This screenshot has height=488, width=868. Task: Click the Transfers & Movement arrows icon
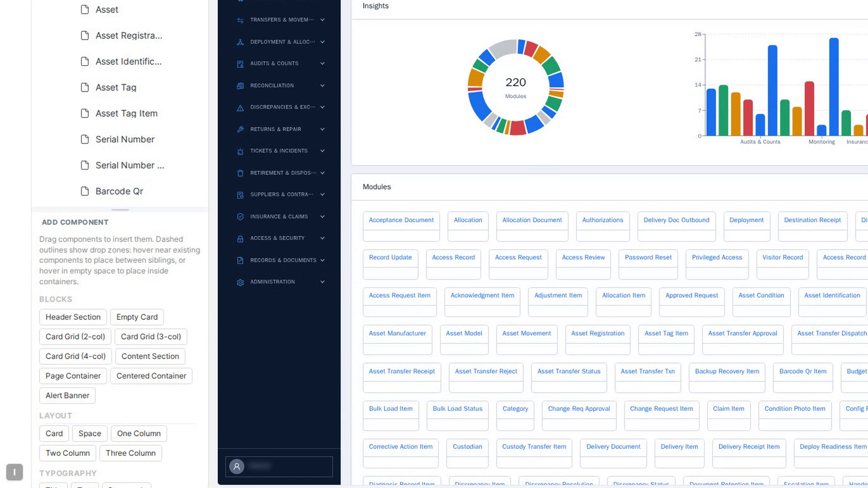point(240,20)
